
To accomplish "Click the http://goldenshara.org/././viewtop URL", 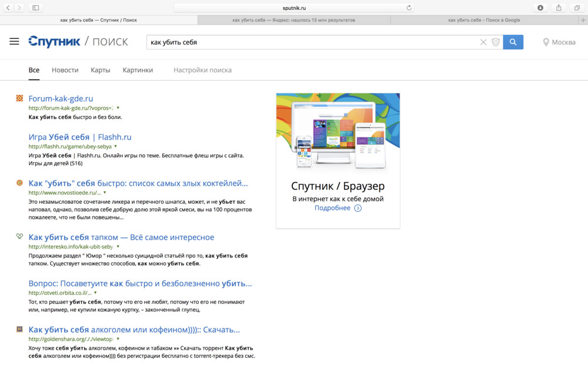I will (71, 339).
